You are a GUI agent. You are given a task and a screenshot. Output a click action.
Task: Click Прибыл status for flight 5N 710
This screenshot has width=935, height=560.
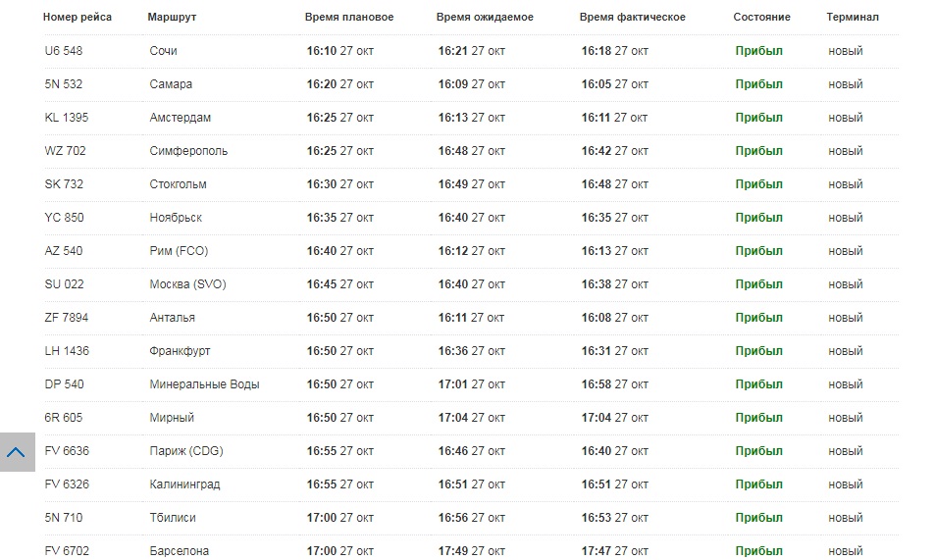click(x=758, y=518)
